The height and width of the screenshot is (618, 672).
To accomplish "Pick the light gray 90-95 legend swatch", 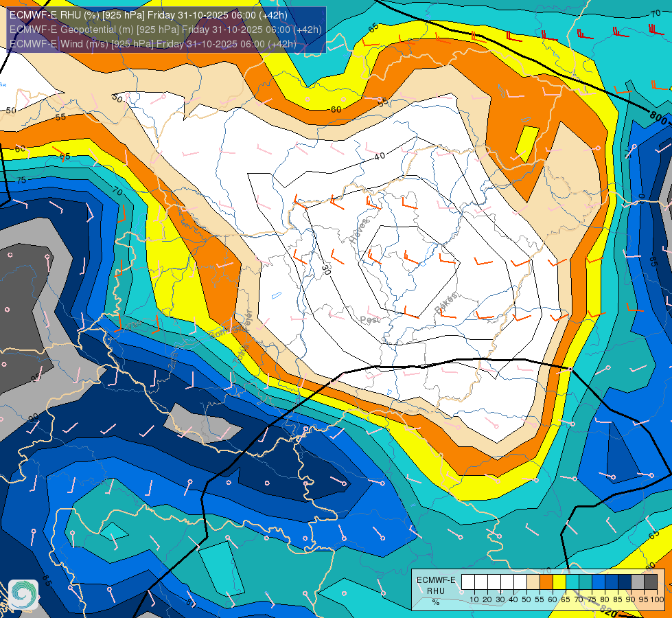I will coord(637,582).
